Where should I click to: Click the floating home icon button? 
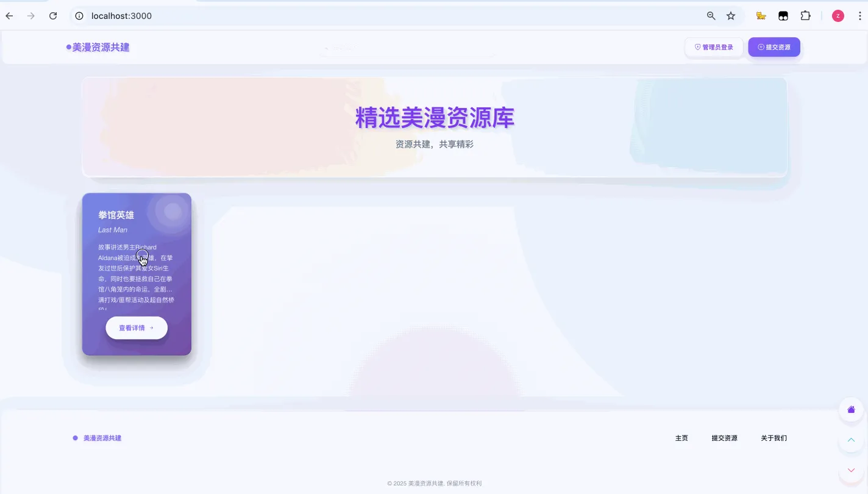[x=852, y=409]
